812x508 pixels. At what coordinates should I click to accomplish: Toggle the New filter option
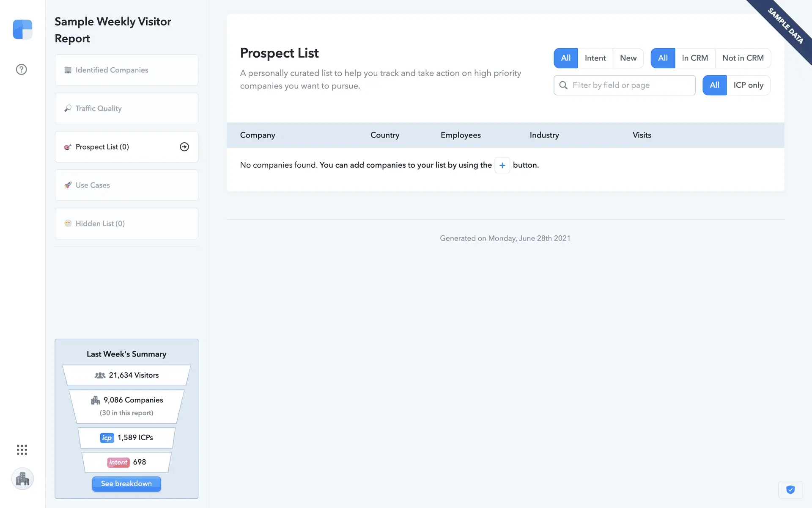coord(628,58)
